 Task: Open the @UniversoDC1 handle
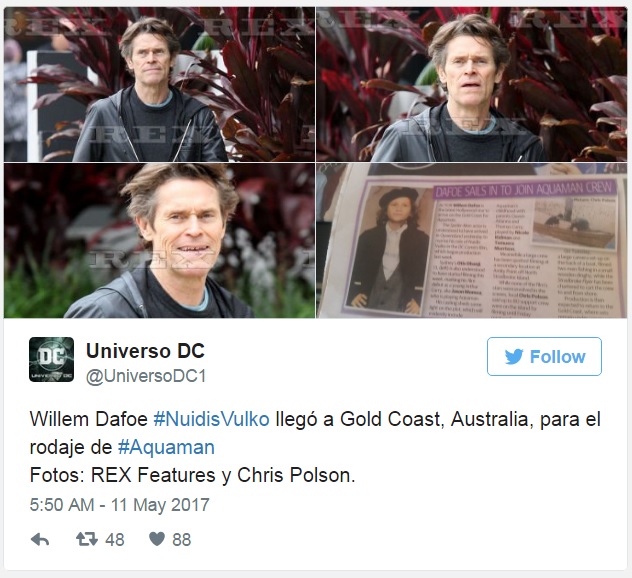pyautogui.click(x=146, y=376)
